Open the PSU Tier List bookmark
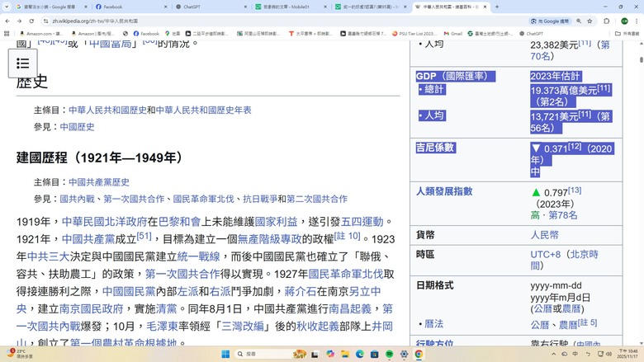 [414, 34]
